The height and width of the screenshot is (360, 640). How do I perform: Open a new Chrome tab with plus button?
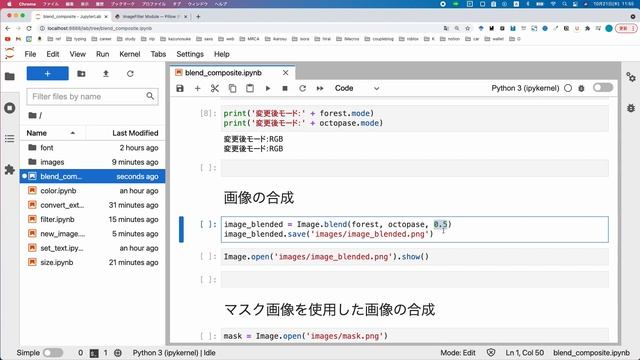coord(198,17)
